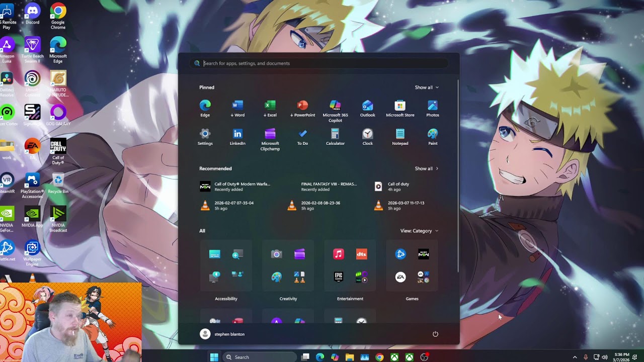
Task: Launch Microsoft Store from pinned apps
Action: click(400, 109)
